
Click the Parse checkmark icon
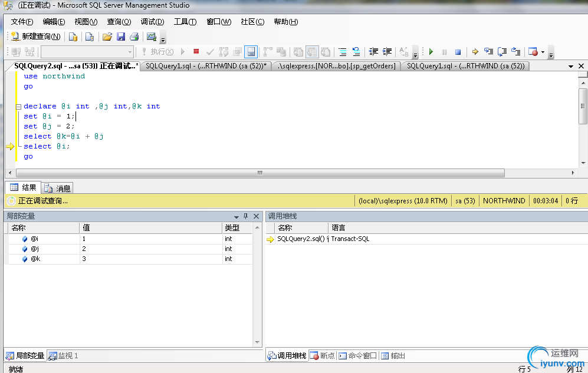210,52
